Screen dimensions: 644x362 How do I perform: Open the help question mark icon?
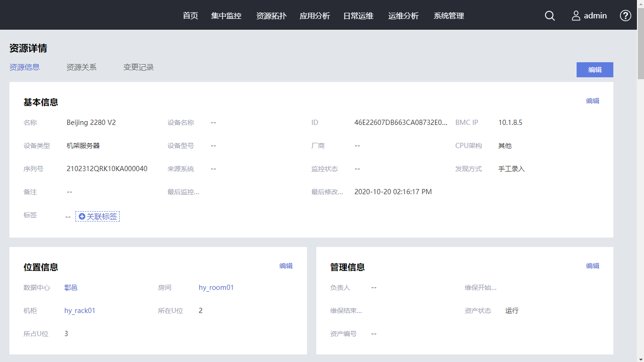point(625,16)
